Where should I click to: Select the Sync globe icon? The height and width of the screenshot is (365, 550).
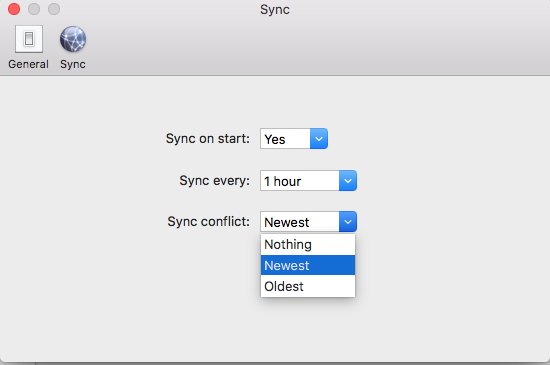coord(73,39)
